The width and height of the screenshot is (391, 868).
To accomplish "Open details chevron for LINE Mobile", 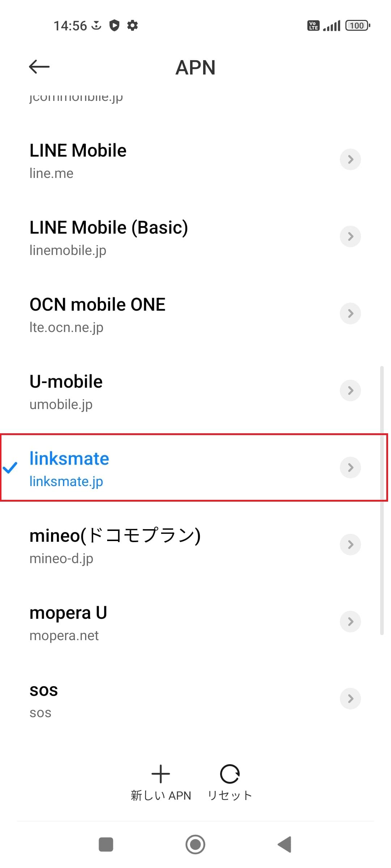I will pos(350,159).
